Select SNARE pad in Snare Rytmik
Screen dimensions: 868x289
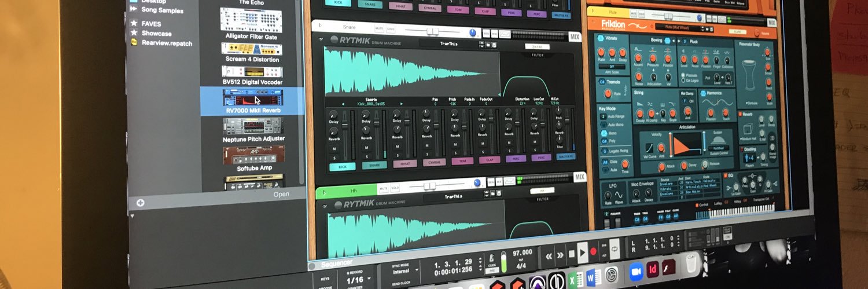[374, 165]
